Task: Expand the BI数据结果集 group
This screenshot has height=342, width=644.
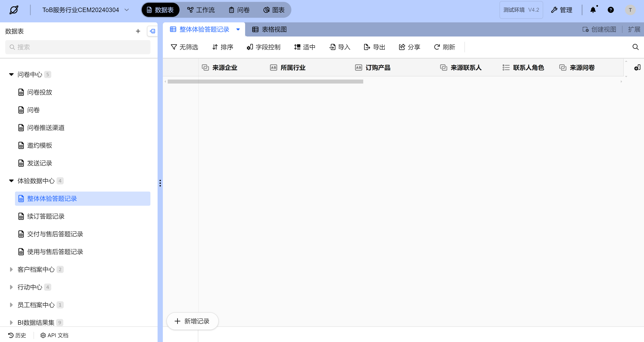Action: click(11, 323)
